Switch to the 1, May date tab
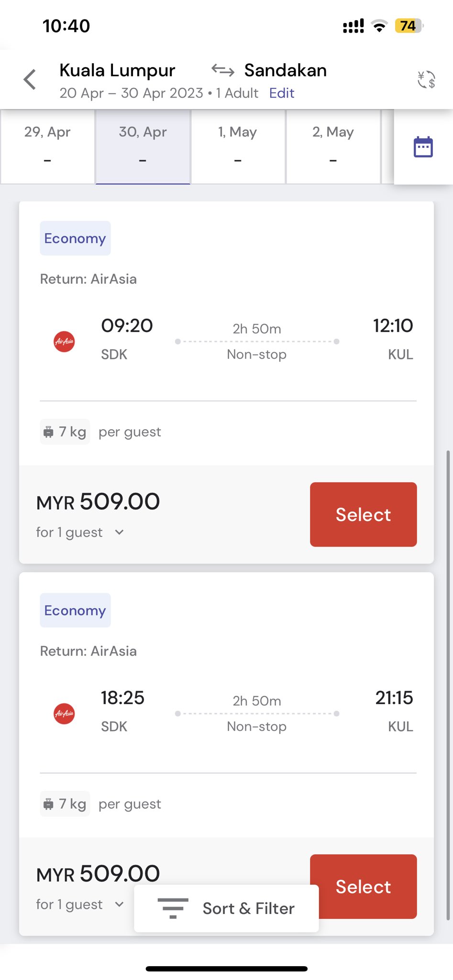 pyautogui.click(x=238, y=146)
